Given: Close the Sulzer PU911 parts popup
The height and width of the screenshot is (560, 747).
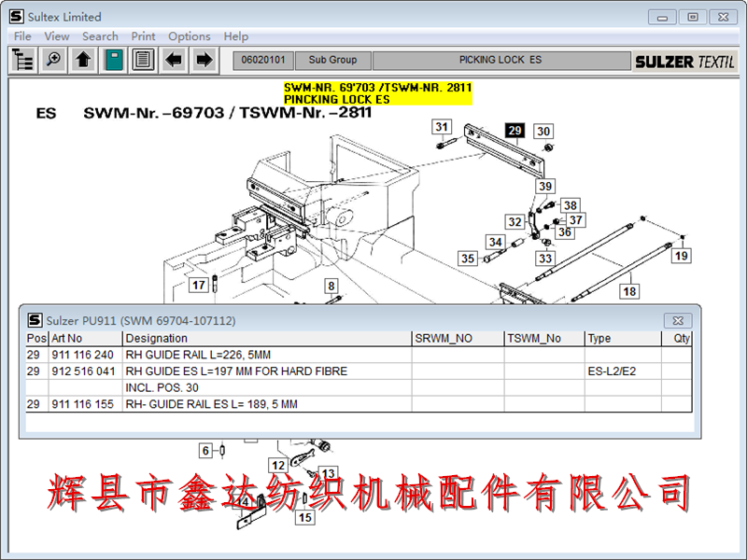Looking at the screenshot, I should tap(679, 320).
